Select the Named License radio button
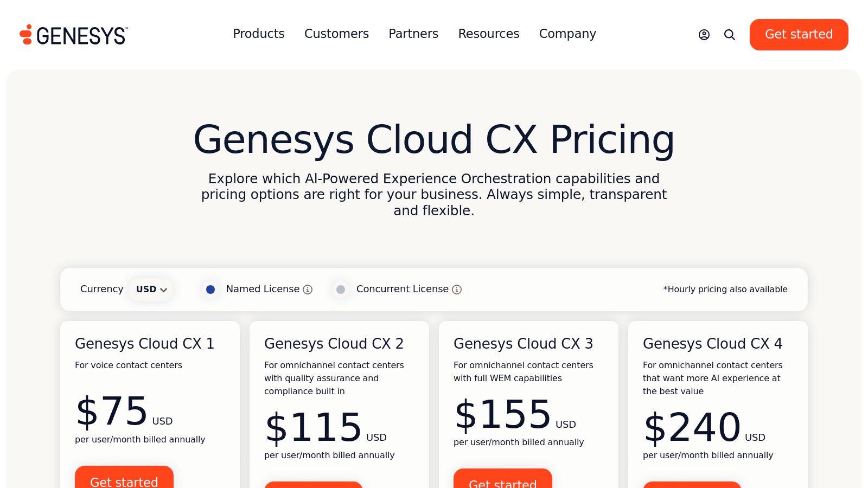 [x=210, y=290]
